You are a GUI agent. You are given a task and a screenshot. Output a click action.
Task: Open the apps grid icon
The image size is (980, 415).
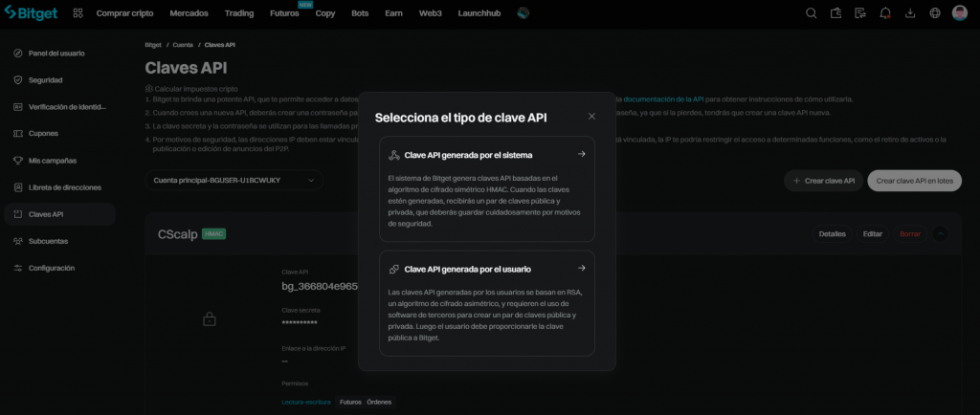[x=78, y=13]
